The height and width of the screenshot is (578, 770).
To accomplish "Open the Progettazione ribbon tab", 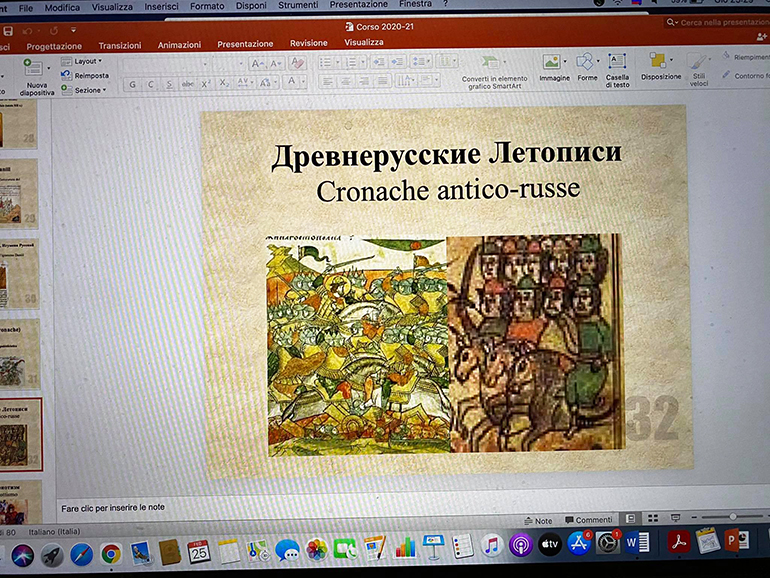I will (54, 46).
